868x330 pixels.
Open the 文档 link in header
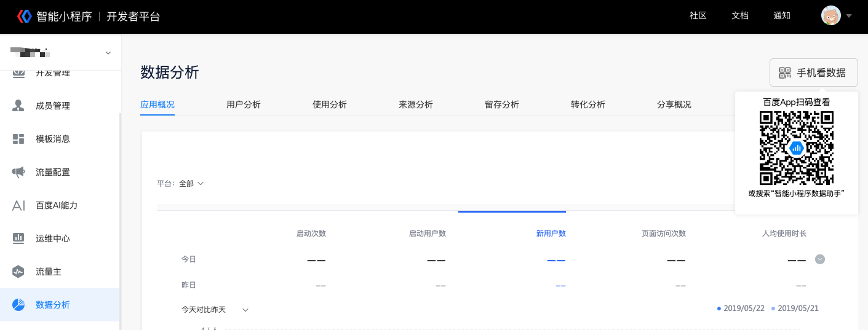740,16
